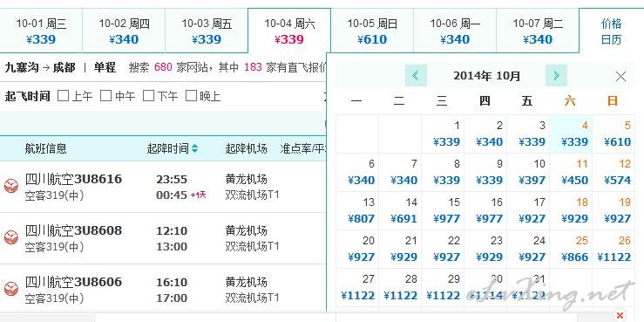Pick October 18 at ¥929 in calendar
This screenshot has width=644, height=322.
pos(571,210)
